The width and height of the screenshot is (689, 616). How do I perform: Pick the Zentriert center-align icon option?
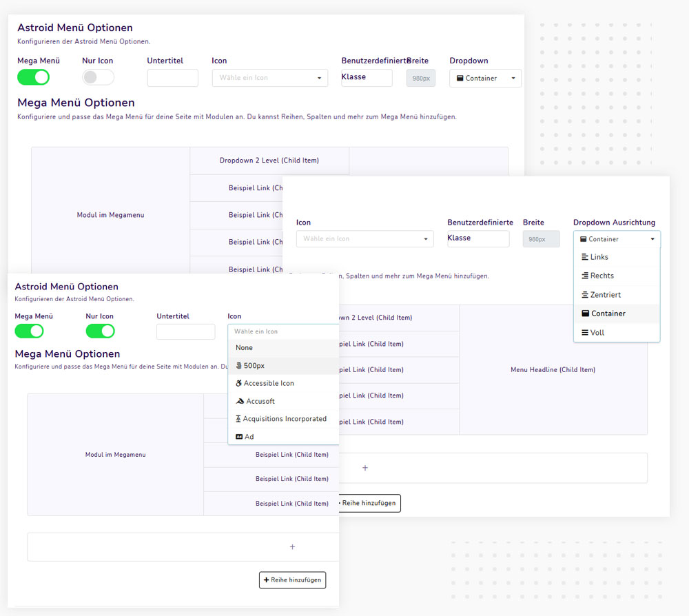(x=605, y=295)
